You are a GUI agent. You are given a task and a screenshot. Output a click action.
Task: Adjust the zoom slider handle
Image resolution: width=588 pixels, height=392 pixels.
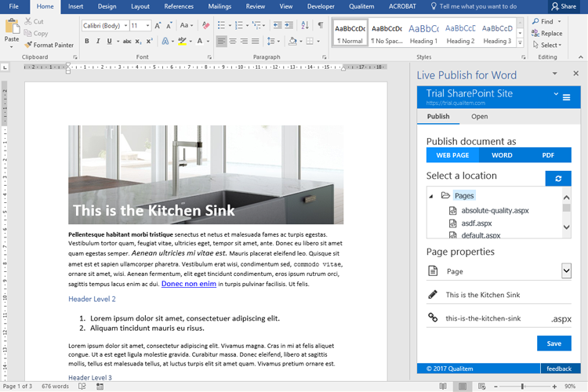(522, 386)
